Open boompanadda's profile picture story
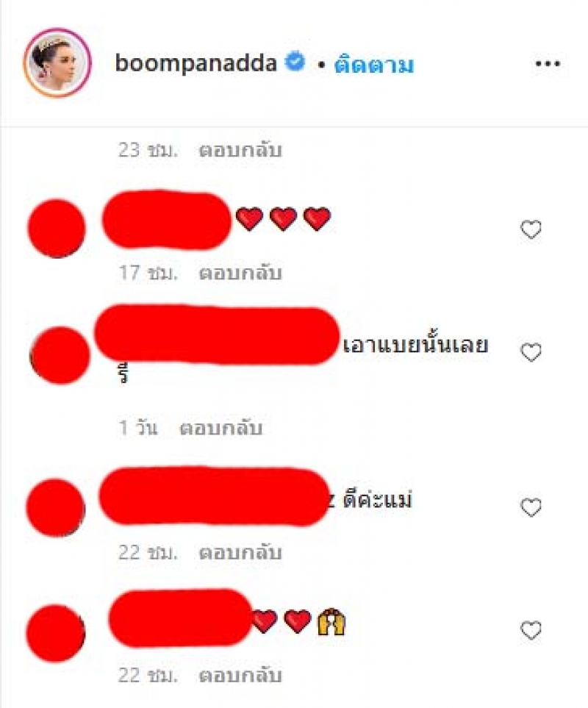Image resolution: width=588 pixels, height=708 pixels. pyautogui.click(x=57, y=62)
